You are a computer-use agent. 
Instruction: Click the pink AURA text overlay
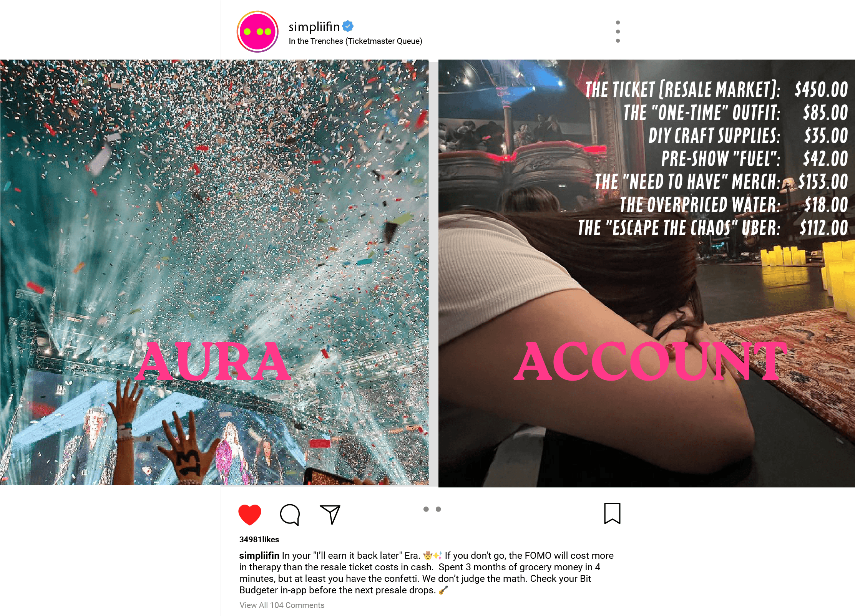click(213, 361)
